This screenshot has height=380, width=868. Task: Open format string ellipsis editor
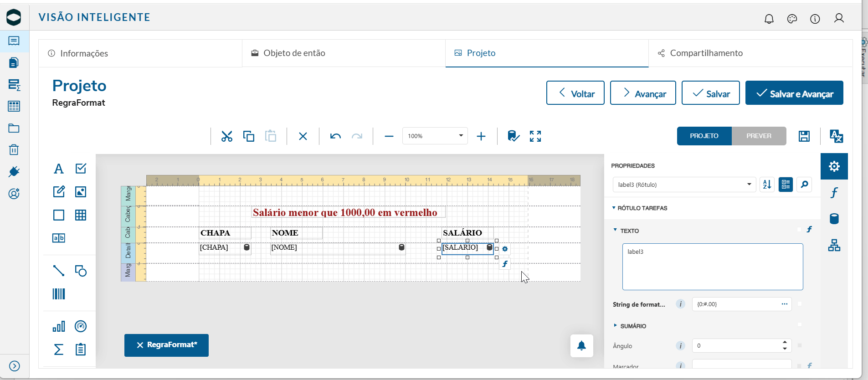(x=785, y=304)
